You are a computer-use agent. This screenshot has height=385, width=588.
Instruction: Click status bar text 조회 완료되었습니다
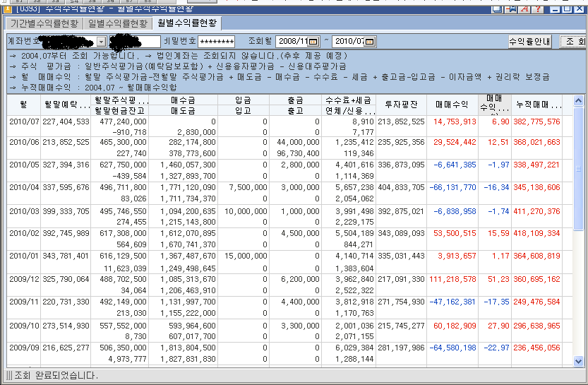point(56,375)
